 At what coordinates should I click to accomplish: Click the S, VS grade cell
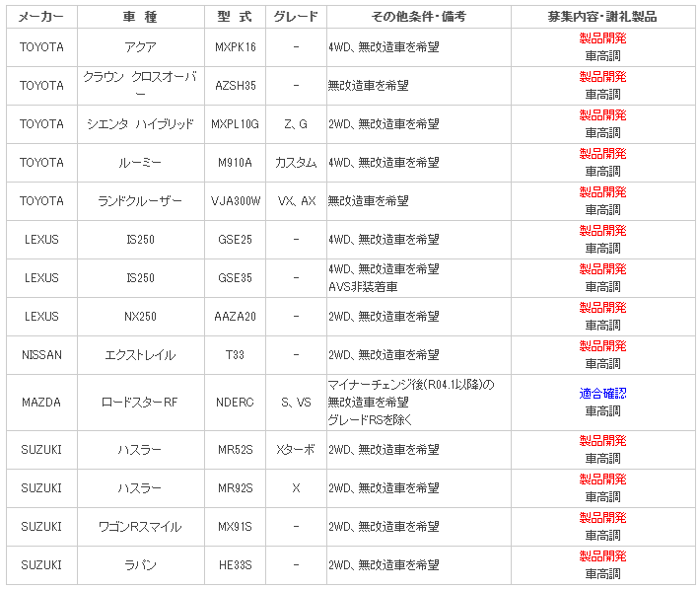click(x=296, y=403)
